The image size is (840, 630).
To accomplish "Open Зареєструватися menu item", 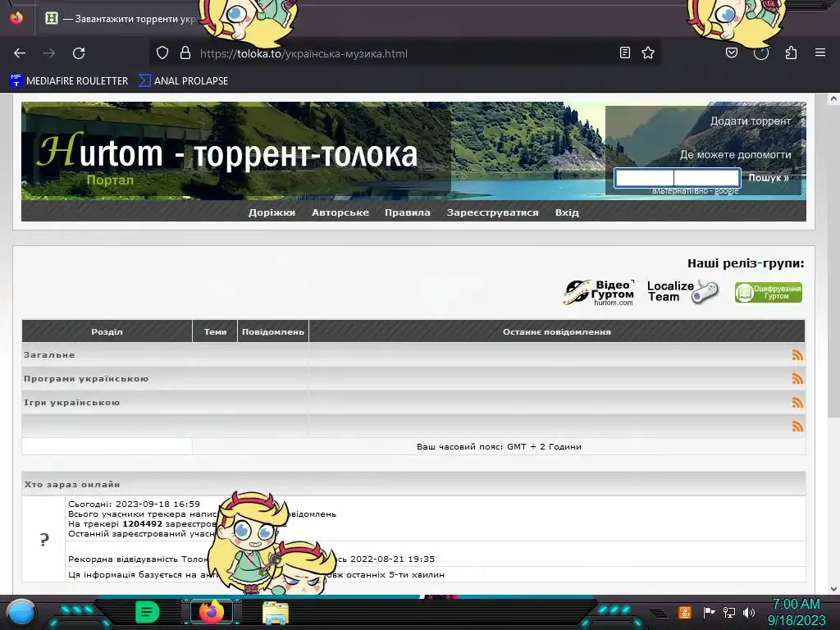I will point(493,212).
